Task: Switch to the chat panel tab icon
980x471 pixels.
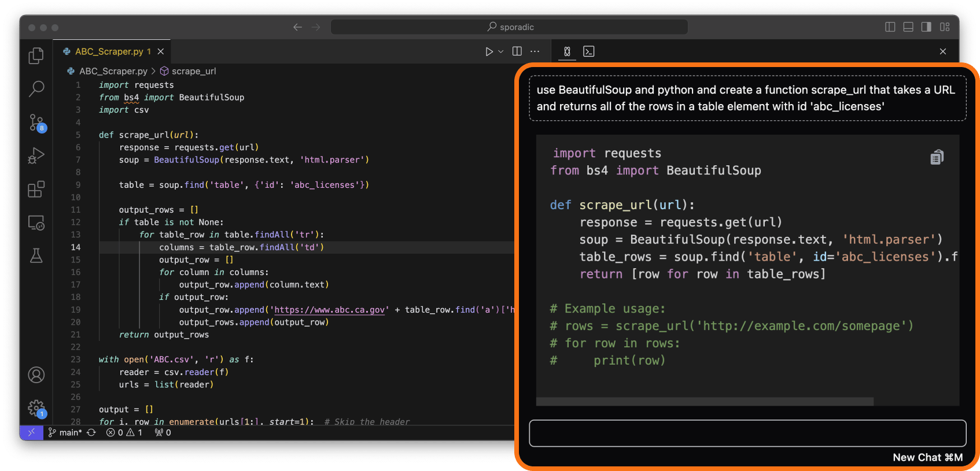Action: pyautogui.click(x=567, y=51)
